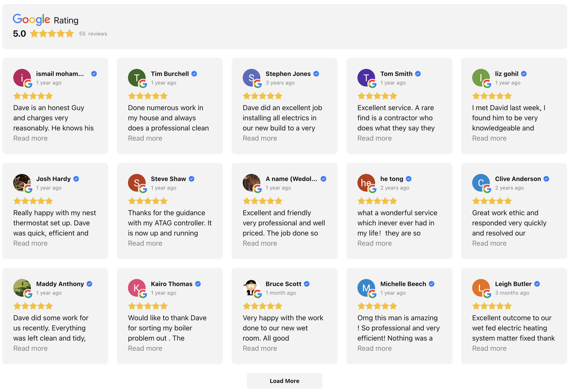This screenshot has height=392, width=571.
Task: Click the verified badge beside Leigh Butler
Action: [537, 284]
